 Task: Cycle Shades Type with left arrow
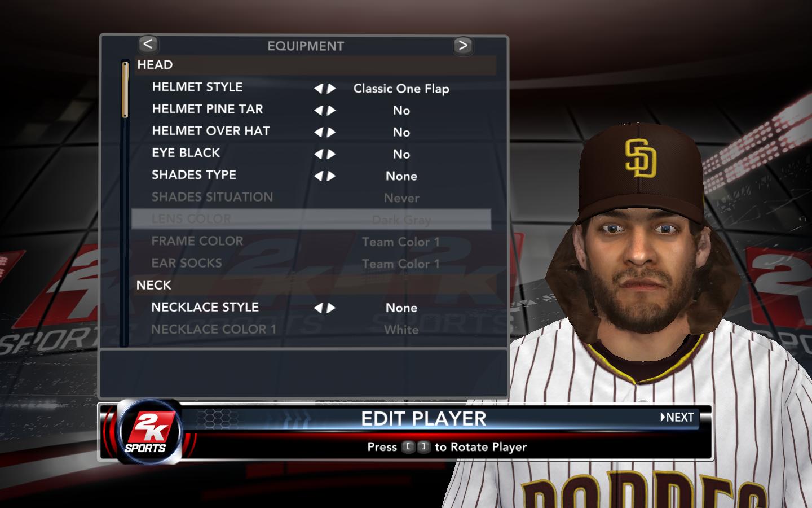click(319, 176)
